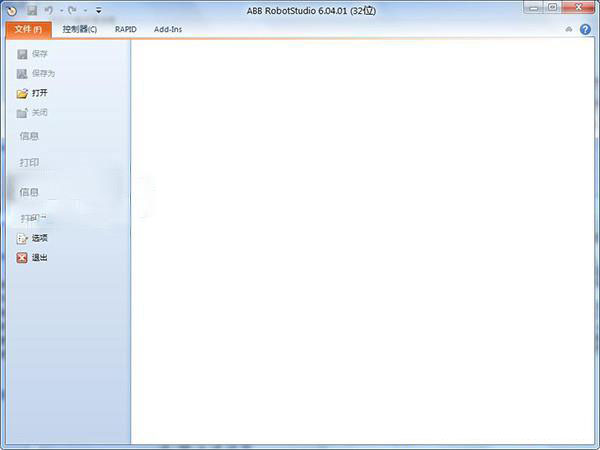Go to the Add-Ins tab

click(x=168, y=29)
